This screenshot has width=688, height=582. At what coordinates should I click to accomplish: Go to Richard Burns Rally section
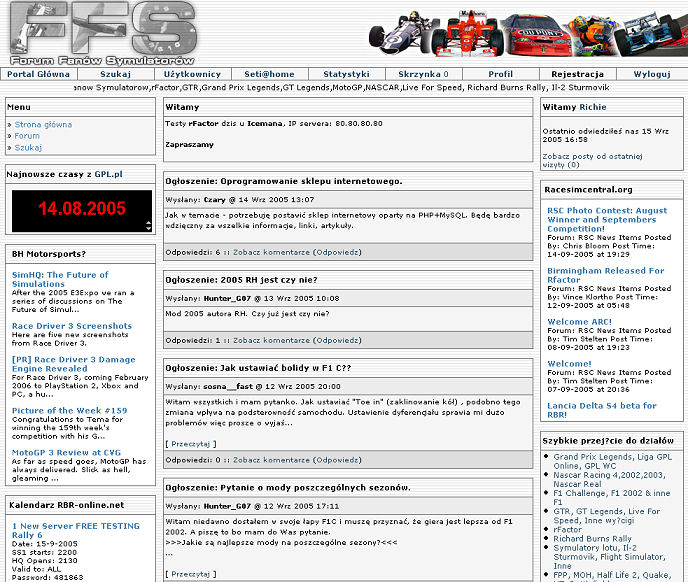[592, 539]
